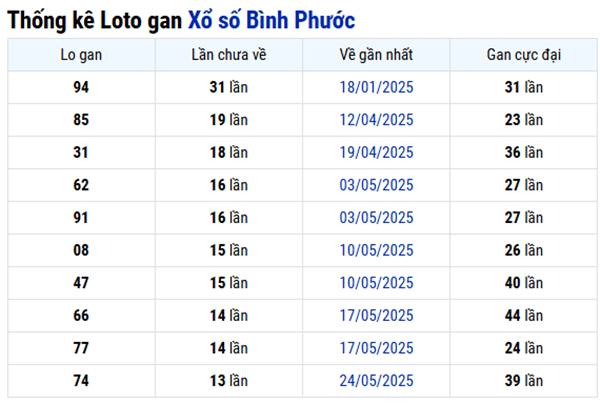The width and height of the screenshot is (600, 404).
Task: Click the 36 lần cell
Action: tap(524, 152)
